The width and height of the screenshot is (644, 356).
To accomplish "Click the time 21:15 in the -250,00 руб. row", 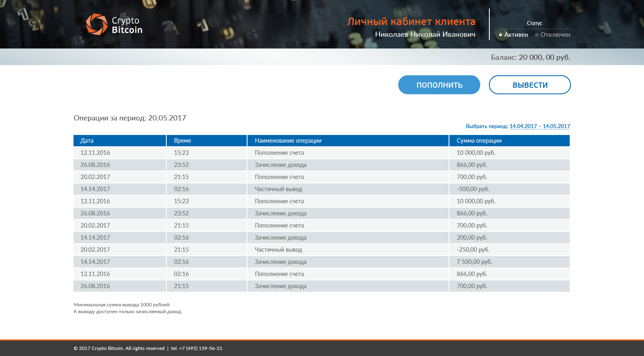I will [x=181, y=250].
